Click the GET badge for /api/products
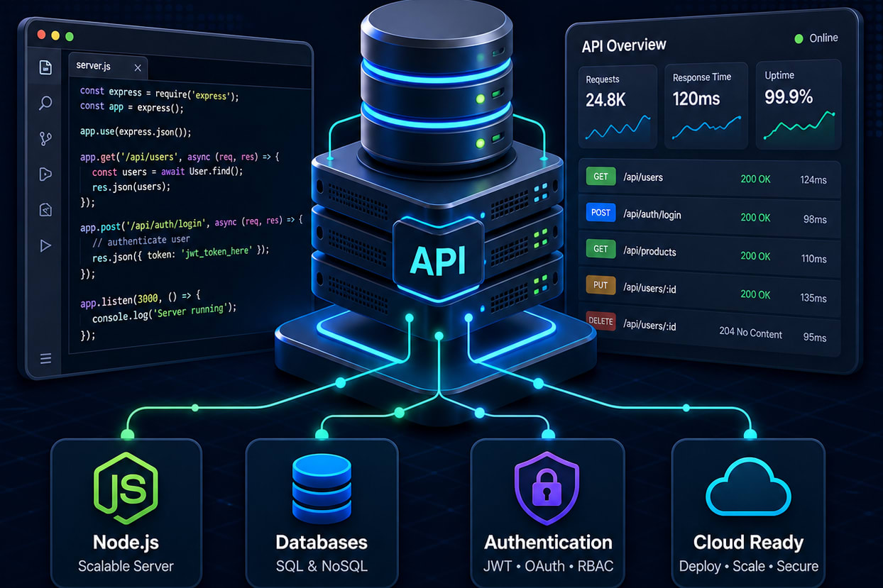 [600, 249]
